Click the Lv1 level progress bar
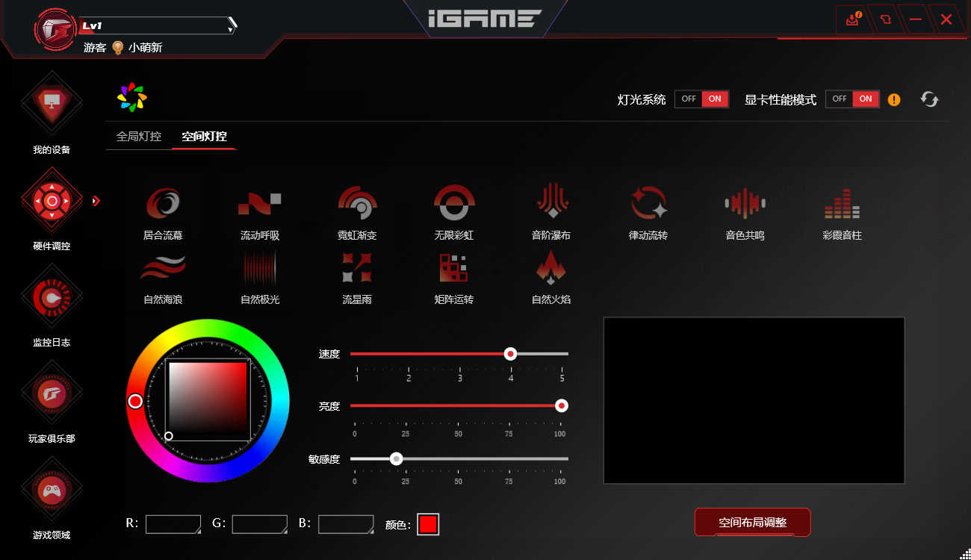 click(158, 25)
